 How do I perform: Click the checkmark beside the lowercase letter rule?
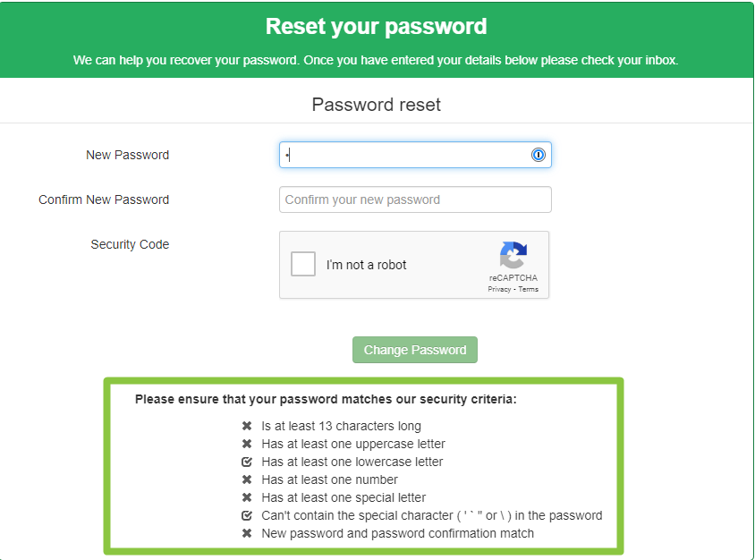click(x=247, y=462)
